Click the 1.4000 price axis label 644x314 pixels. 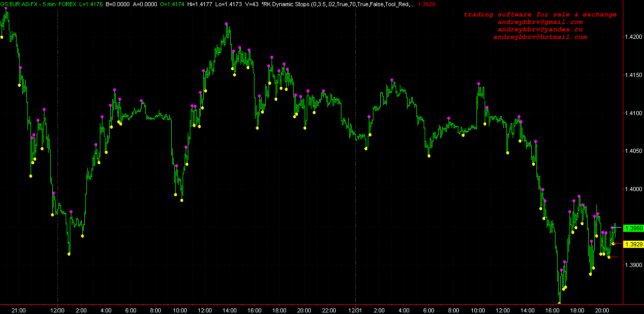(x=634, y=190)
